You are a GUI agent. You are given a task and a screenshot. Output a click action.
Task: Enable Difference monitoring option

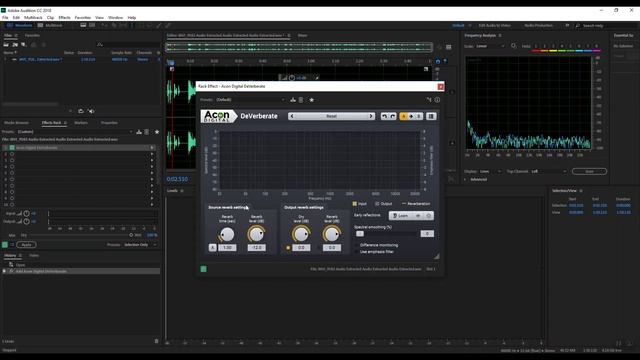[356, 245]
